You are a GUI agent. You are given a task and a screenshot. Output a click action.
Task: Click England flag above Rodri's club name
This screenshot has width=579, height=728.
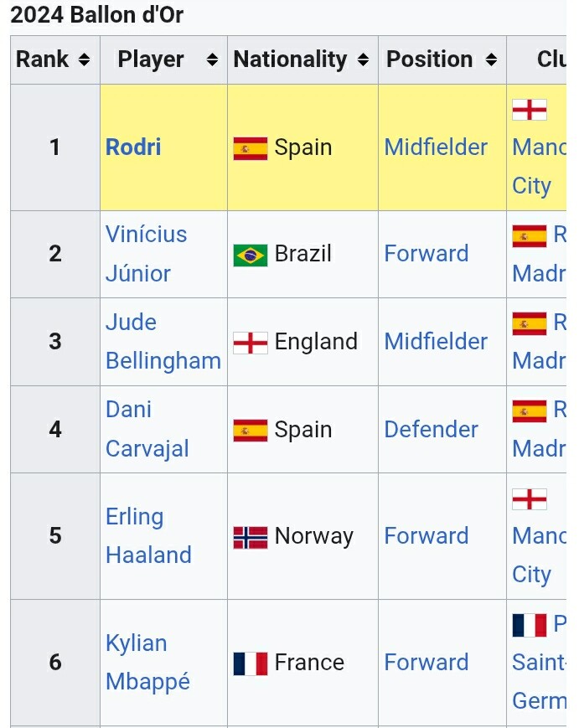coord(530,110)
